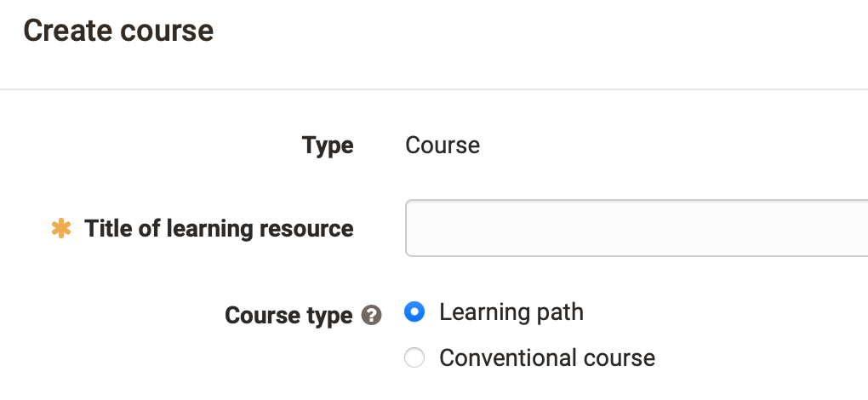The height and width of the screenshot is (400, 868).
Task: Select the Learning path radio button
Action: coord(414,311)
